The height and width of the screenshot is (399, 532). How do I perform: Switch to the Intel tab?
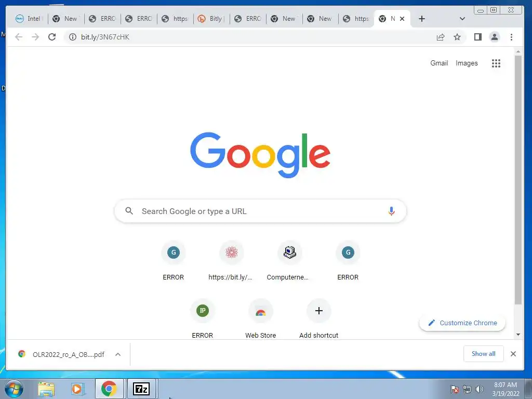[x=29, y=19]
